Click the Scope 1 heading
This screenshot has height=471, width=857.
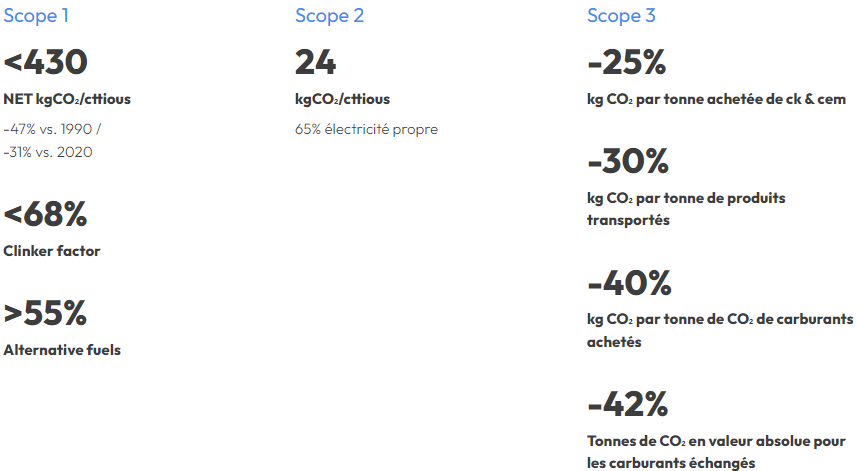(36, 16)
